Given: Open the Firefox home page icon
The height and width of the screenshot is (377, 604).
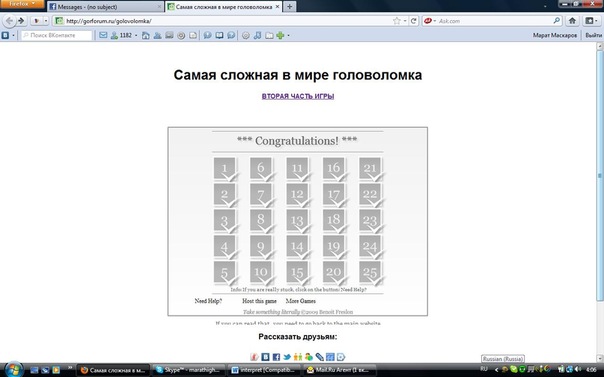Looking at the screenshot, I should (x=572, y=21).
